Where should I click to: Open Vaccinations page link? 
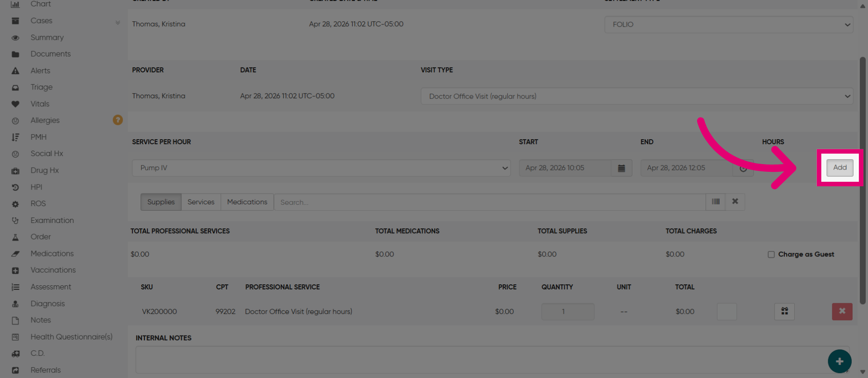coord(53,270)
